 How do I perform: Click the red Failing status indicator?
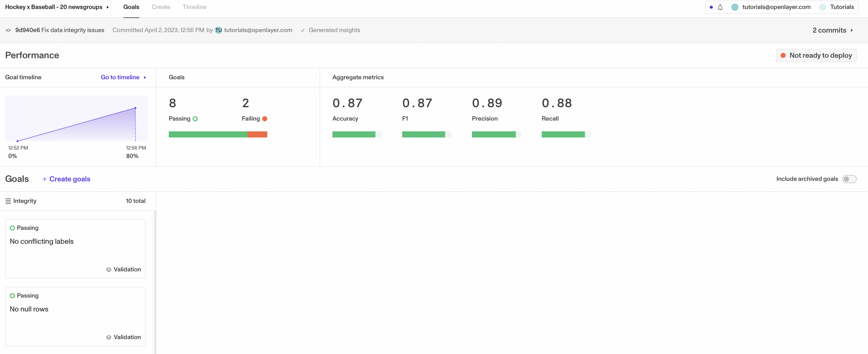tap(264, 119)
